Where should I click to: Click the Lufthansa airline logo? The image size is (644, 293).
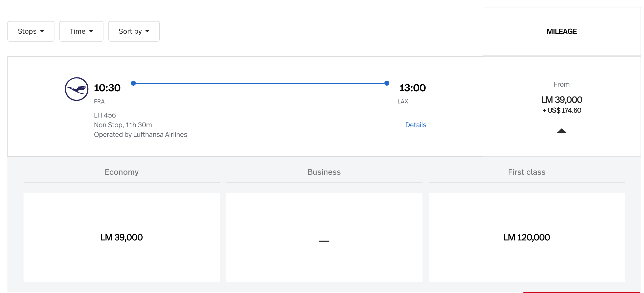[x=76, y=89]
